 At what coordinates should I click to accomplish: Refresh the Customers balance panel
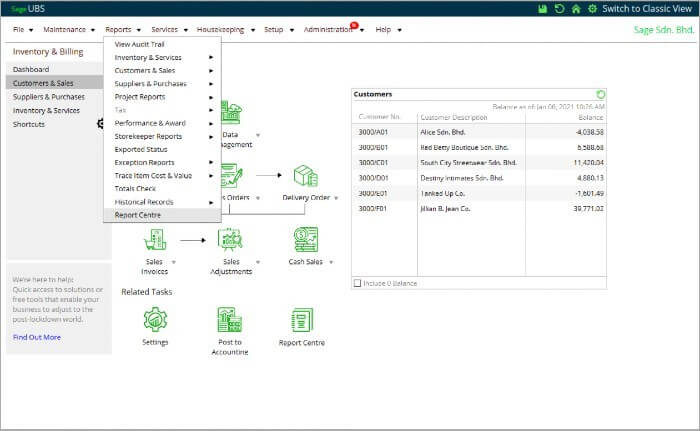pos(600,94)
